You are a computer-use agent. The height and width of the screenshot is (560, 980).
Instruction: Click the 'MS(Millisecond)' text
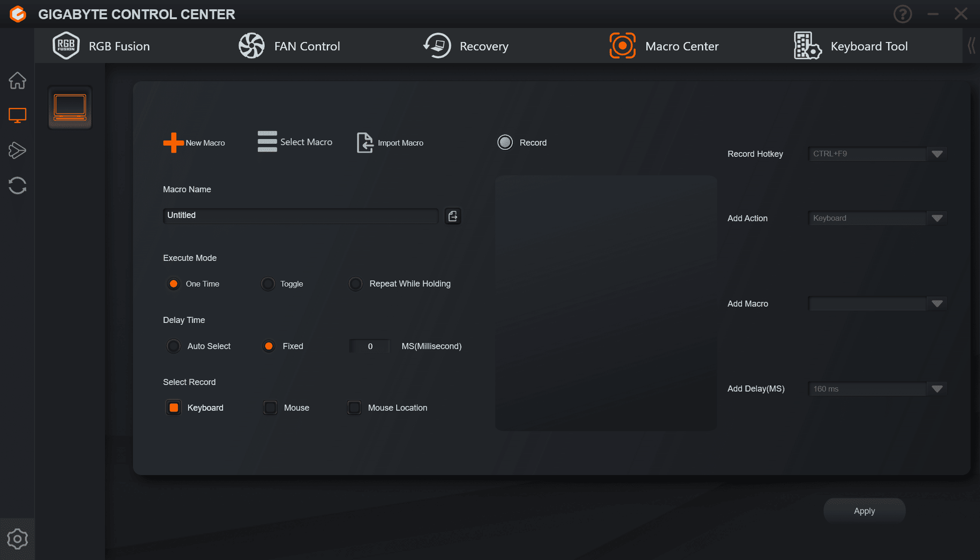tap(432, 346)
